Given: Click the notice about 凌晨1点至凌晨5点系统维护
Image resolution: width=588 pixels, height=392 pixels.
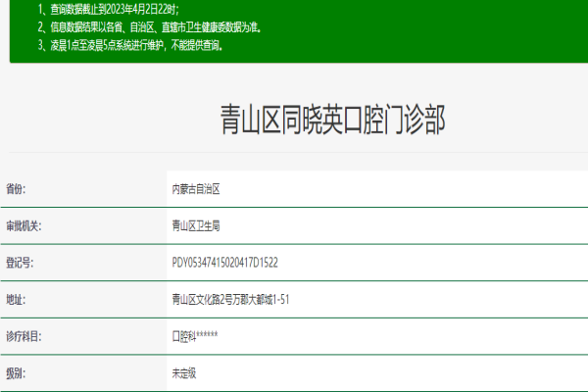Looking at the screenshot, I should [x=130, y=45].
